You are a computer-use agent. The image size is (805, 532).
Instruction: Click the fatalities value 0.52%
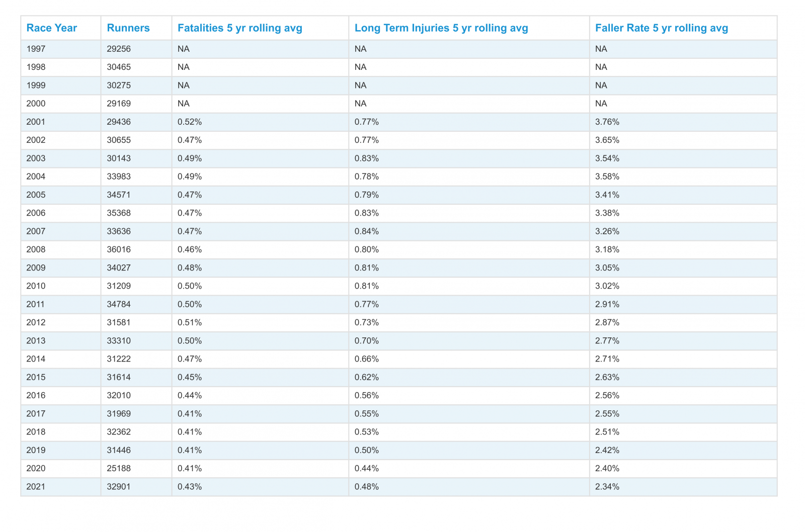click(190, 122)
